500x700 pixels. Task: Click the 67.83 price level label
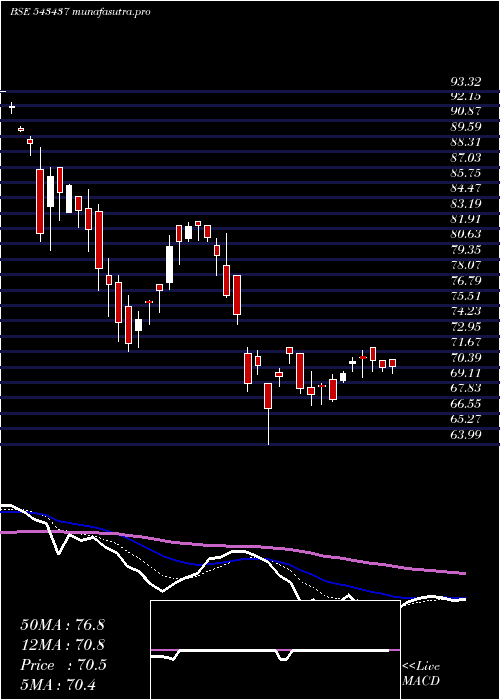click(x=466, y=388)
